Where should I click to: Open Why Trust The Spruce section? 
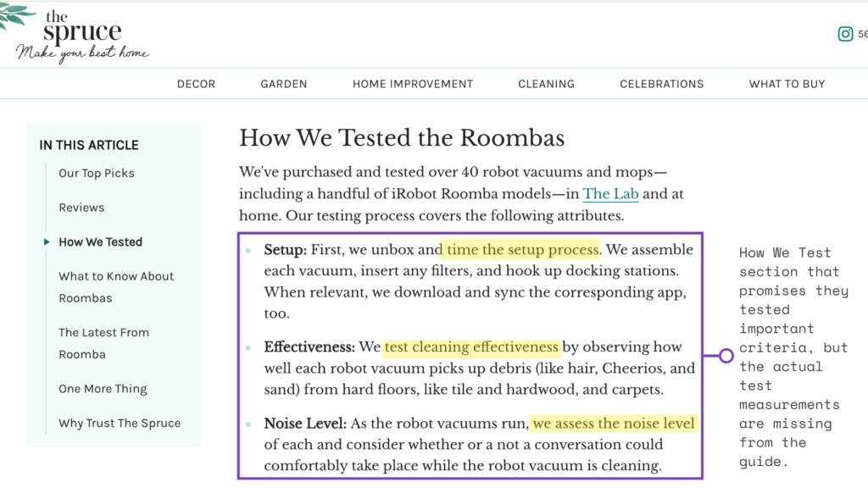click(x=120, y=424)
